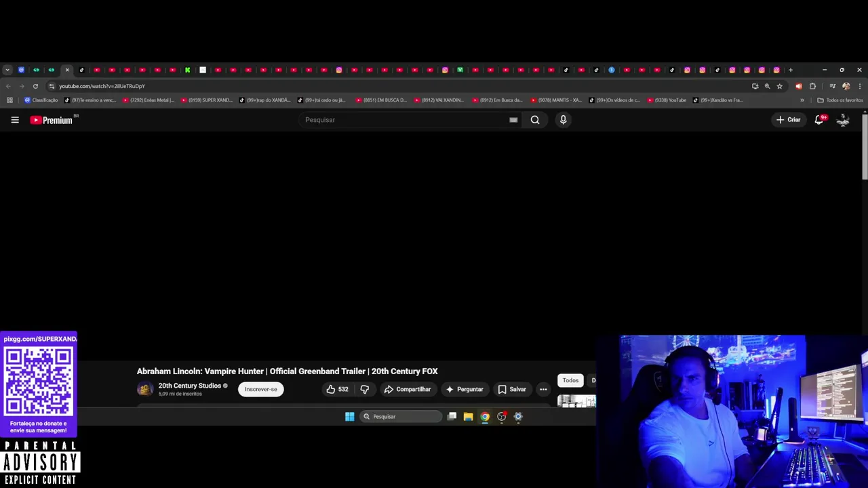Bookmark this page with the star
Viewport: 868px width, 488px height.
[779, 86]
